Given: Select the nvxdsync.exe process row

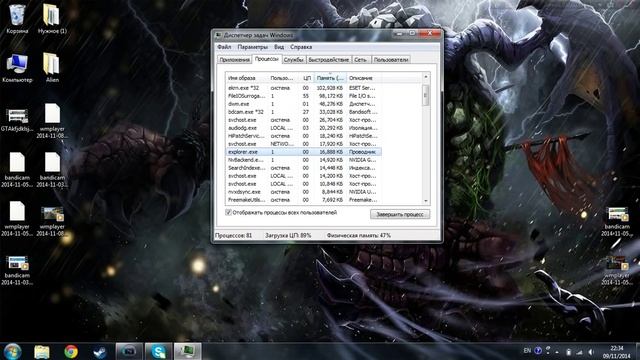Looking at the screenshot, I should pos(303,192).
